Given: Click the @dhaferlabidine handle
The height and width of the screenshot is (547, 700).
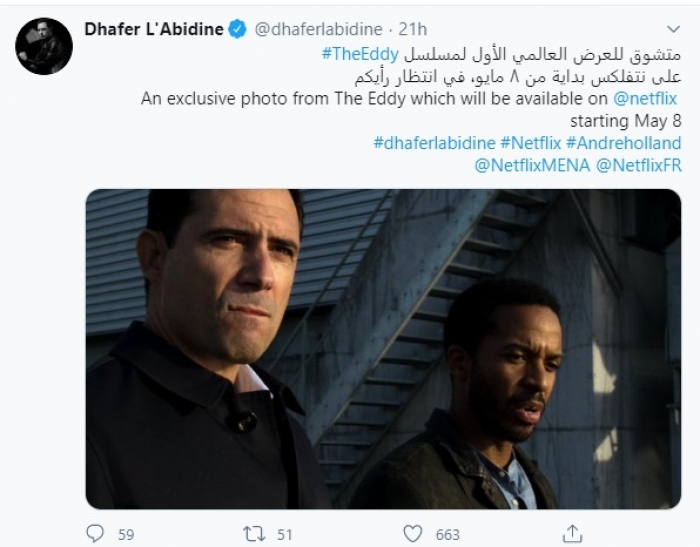Looking at the screenshot, I should point(319,29).
